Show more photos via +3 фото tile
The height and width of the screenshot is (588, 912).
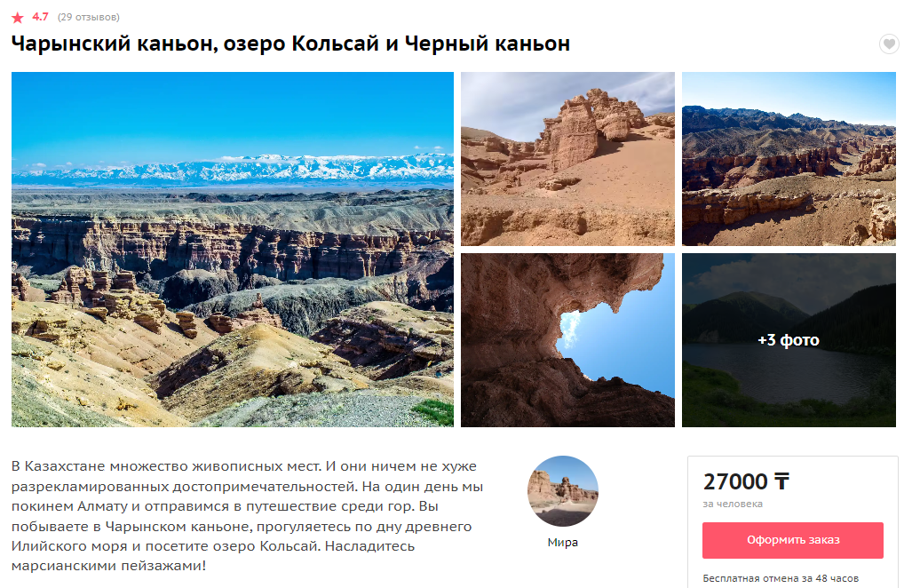[789, 340]
